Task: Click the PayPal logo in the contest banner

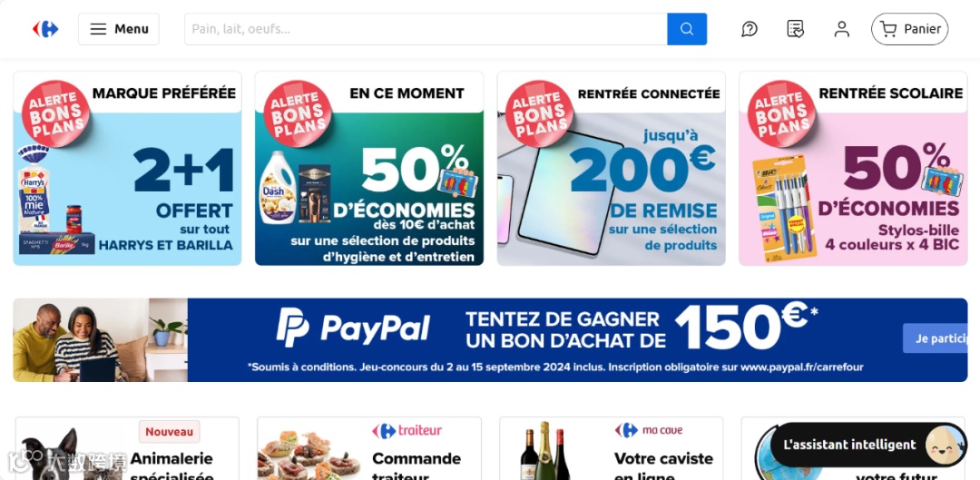Action: [x=353, y=328]
